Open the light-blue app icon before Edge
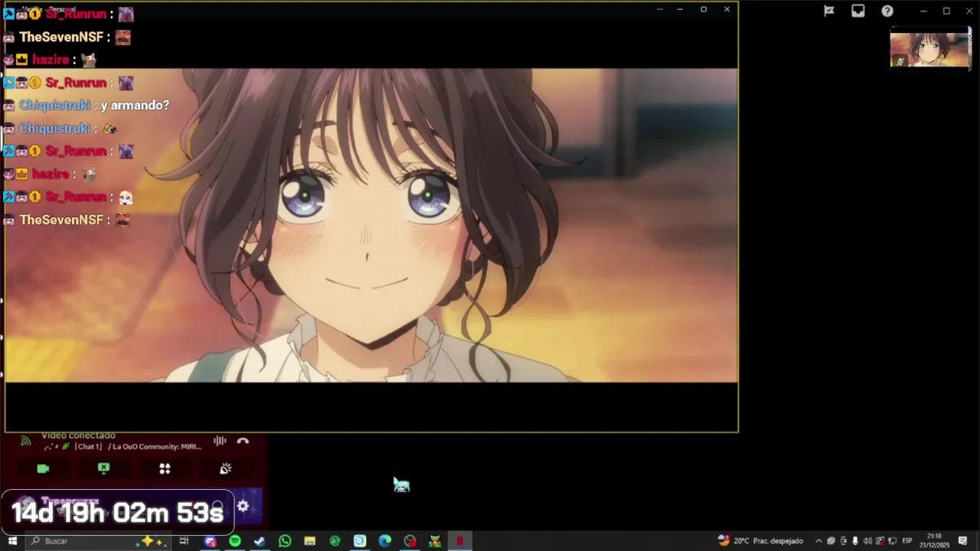The height and width of the screenshot is (551, 980). [360, 541]
